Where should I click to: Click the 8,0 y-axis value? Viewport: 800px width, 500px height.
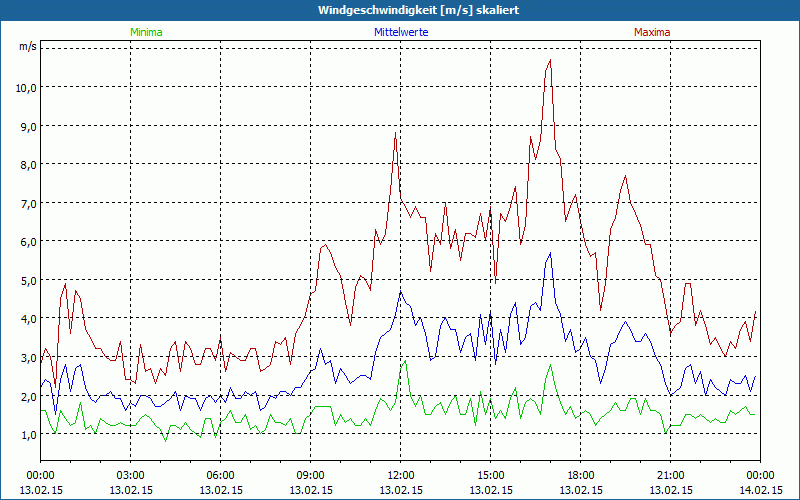coord(29,165)
